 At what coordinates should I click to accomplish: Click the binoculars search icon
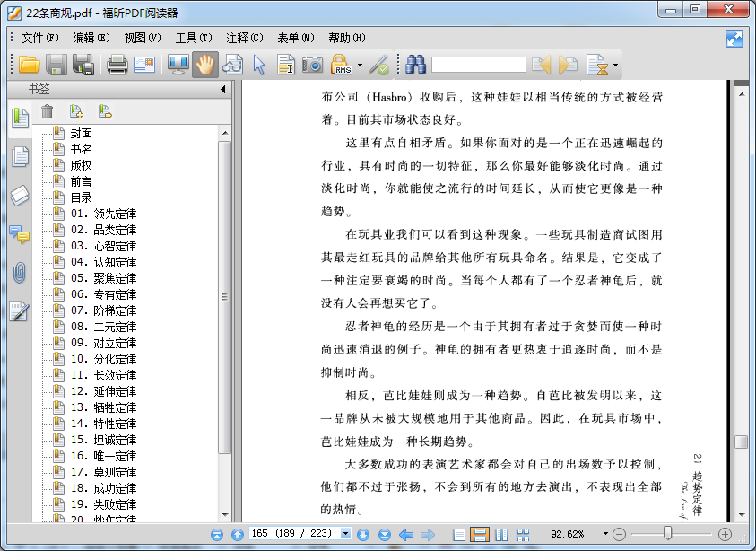[415, 65]
